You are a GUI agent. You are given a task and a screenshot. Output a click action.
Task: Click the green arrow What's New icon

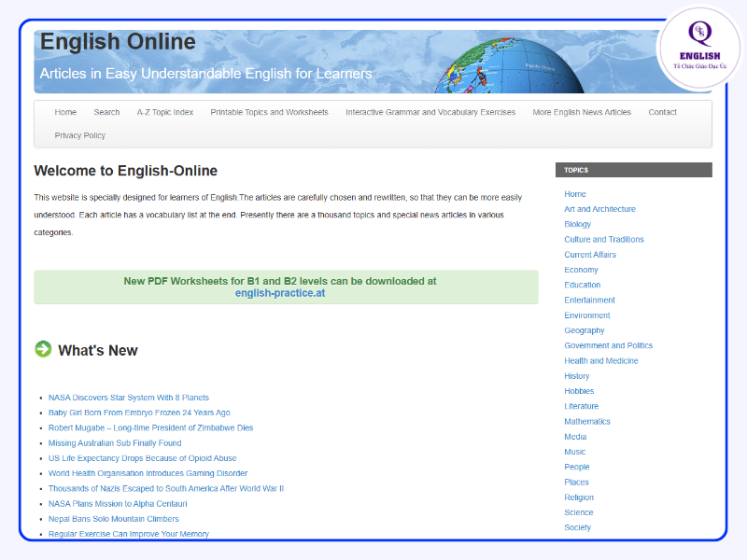click(43, 349)
